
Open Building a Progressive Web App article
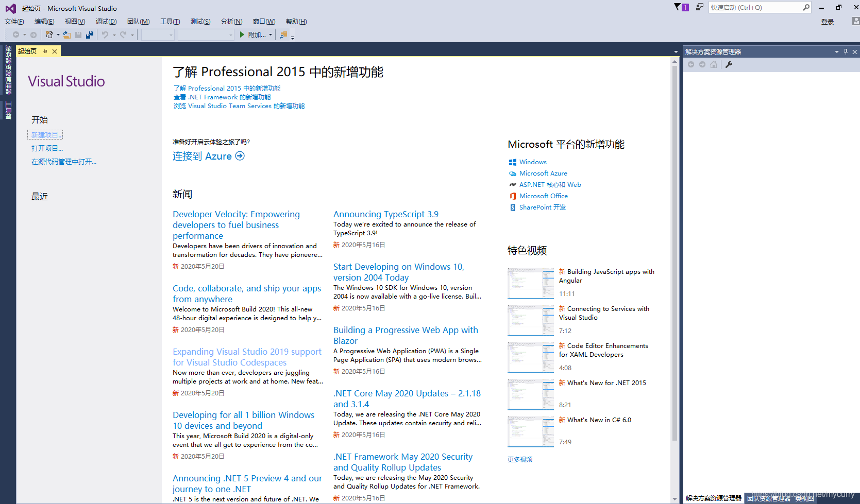[406, 335]
